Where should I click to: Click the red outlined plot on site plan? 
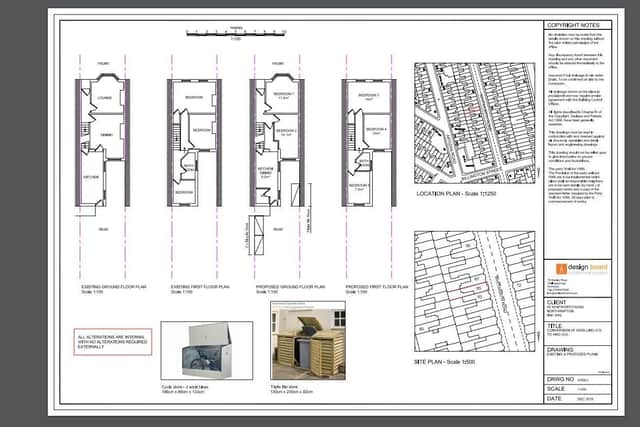click(468, 291)
